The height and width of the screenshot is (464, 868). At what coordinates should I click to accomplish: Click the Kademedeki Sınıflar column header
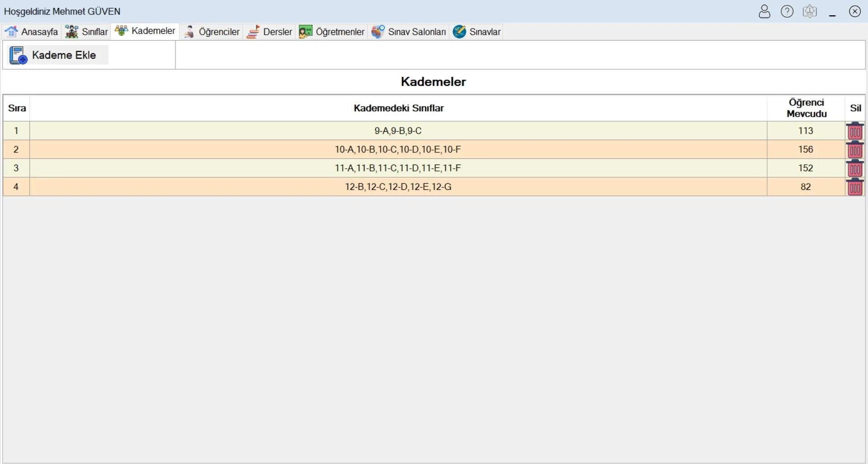(x=398, y=108)
